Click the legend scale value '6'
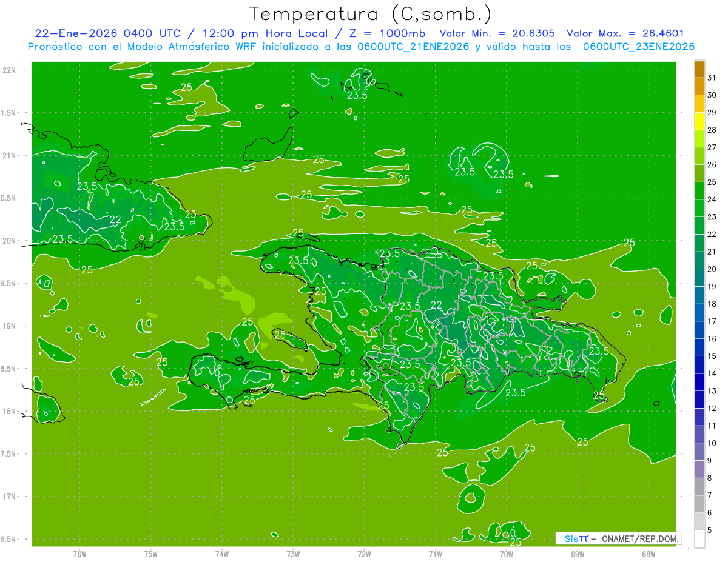The width and height of the screenshot is (728, 562). 710,513
